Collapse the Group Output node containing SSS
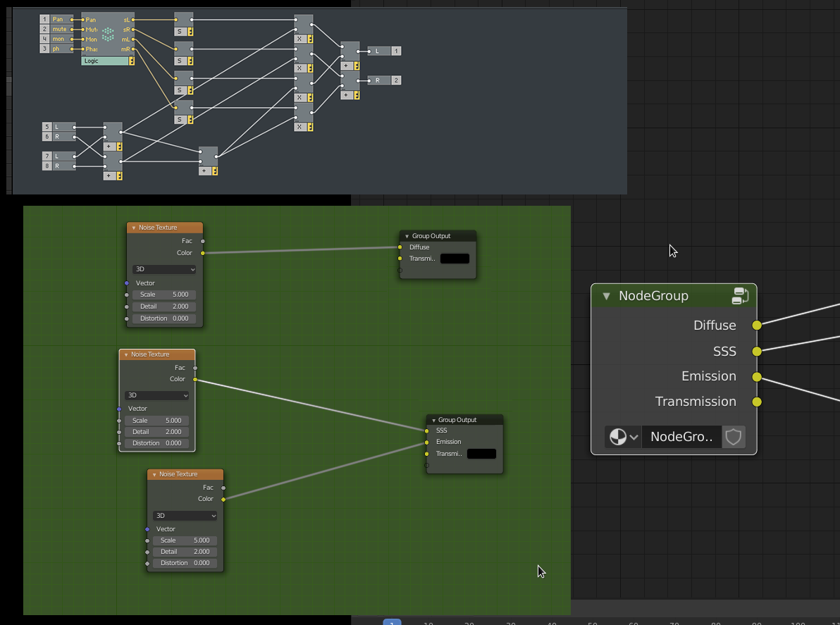 (433, 421)
